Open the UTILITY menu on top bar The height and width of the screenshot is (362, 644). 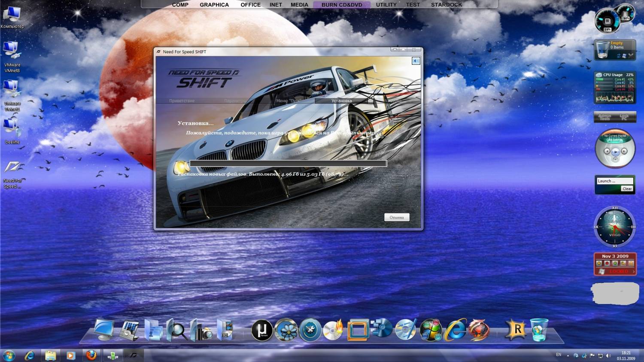pyautogui.click(x=386, y=5)
